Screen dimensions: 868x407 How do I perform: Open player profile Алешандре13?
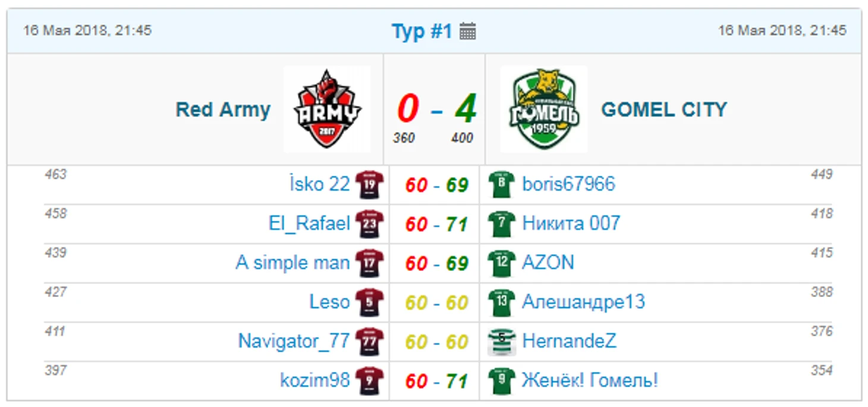(583, 302)
